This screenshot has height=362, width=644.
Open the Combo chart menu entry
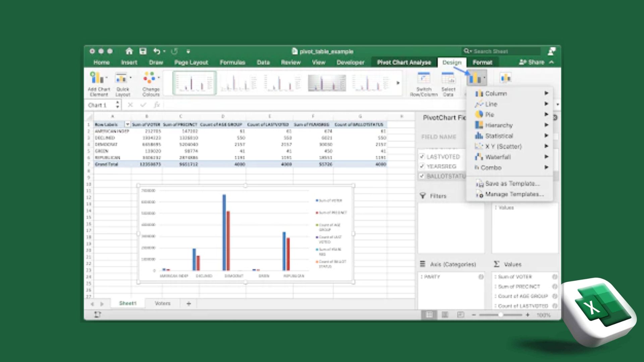[510, 168]
